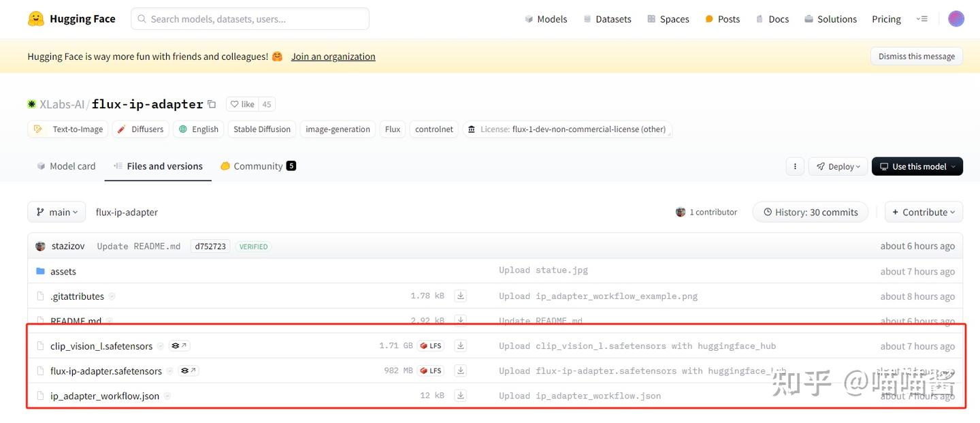Follow the Join an organization link
This screenshot has height=423, width=980.
click(333, 57)
